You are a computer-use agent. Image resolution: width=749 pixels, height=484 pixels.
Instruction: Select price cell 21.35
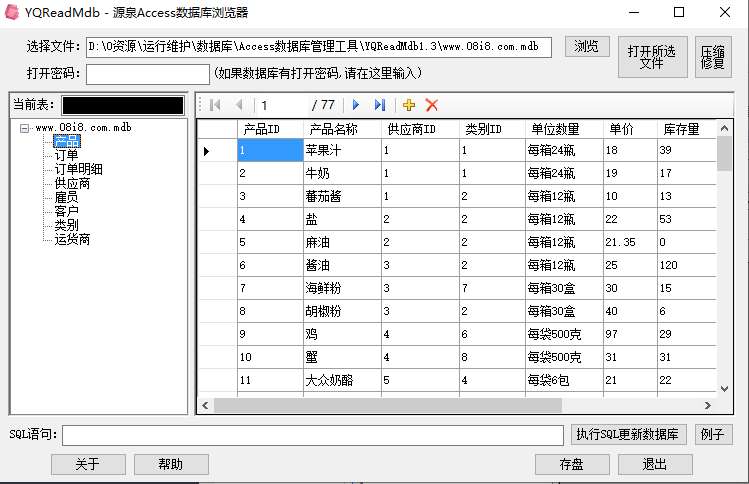tap(630, 242)
